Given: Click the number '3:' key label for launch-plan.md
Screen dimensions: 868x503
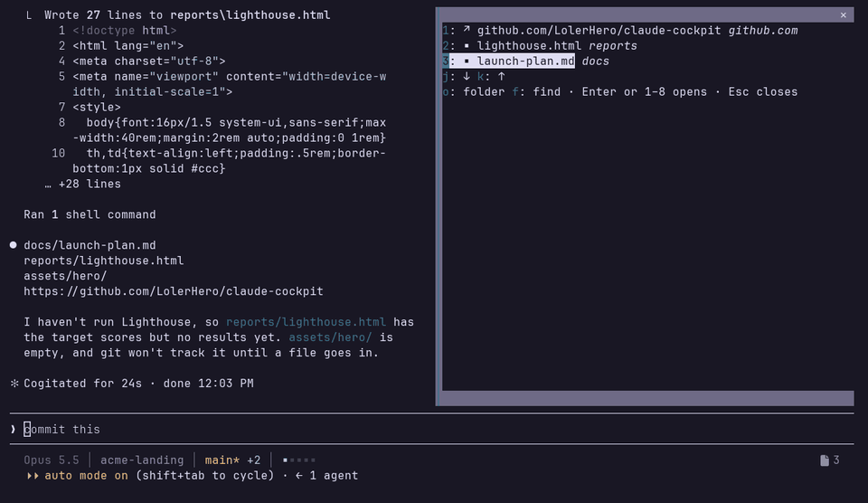Looking at the screenshot, I should pyautogui.click(x=448, y=61).
